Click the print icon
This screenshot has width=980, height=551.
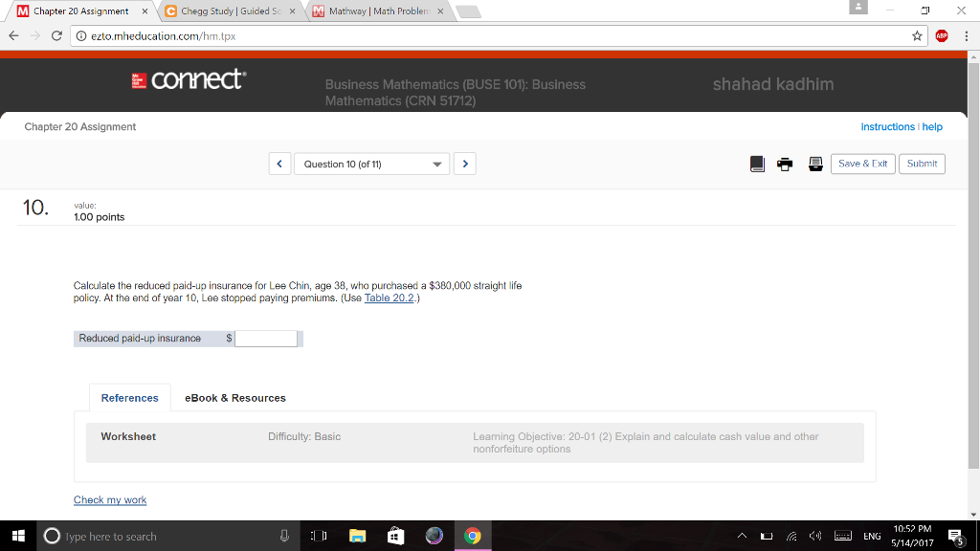tap(785, 164)
